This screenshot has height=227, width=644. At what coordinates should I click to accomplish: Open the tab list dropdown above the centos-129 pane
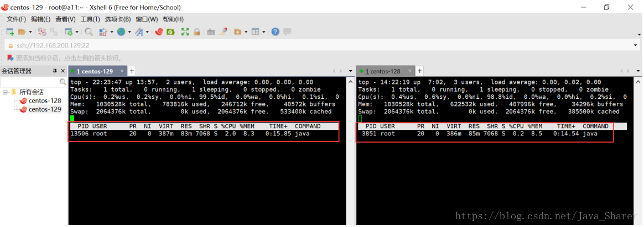click(350, 71)
